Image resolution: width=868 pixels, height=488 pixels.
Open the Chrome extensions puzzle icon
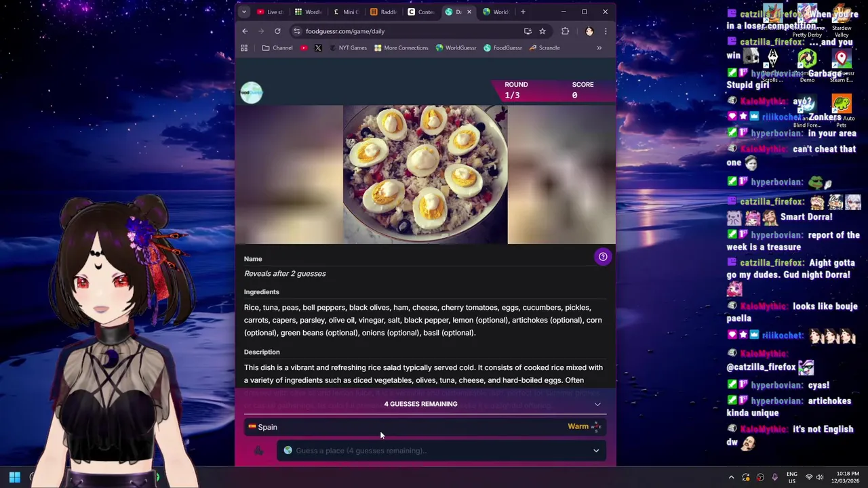point(565,31)
